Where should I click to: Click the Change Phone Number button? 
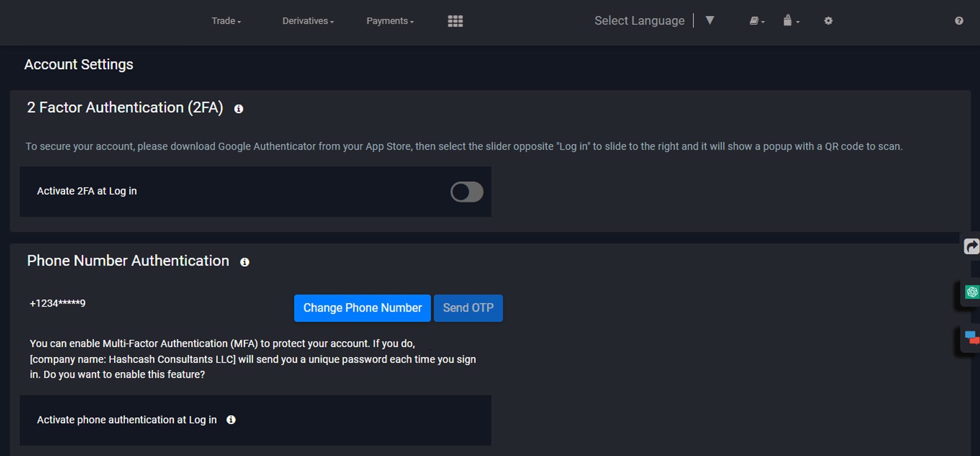(x=363, y=308)
